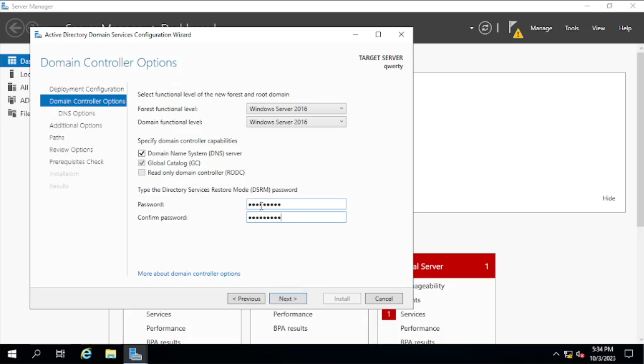
Task: Open taskbar search magnifier icon
Action: point(36,354)
